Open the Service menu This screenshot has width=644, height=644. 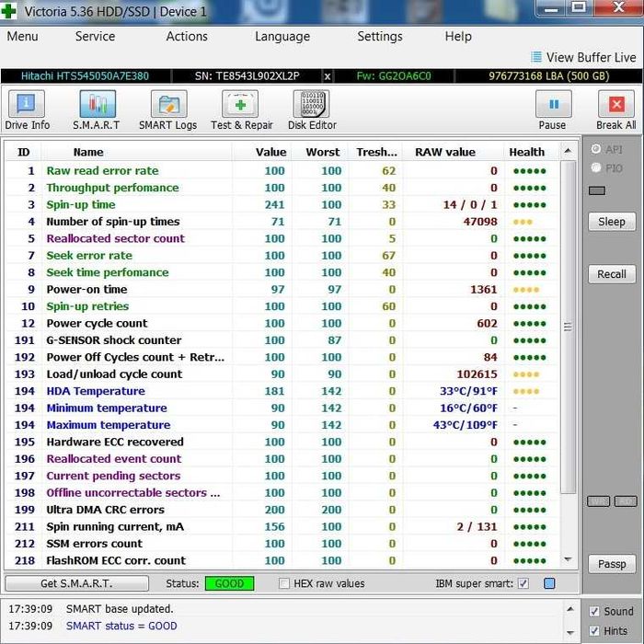(95, 37)
